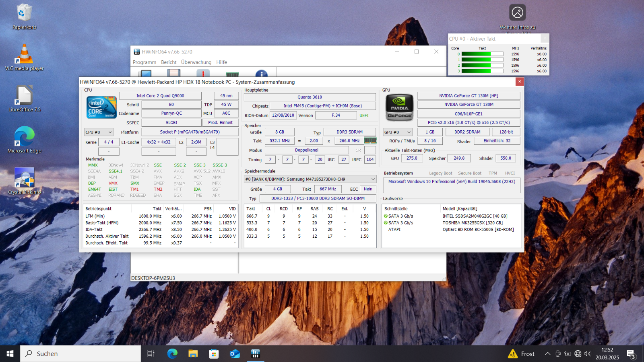Click the NVIDIA GeForce logo

pos(399,108)
